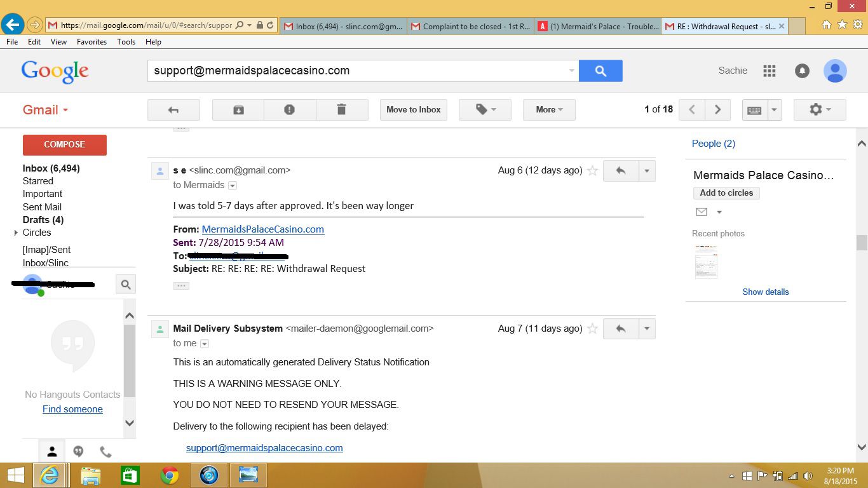Click the recent photos thumbnail
The width and height of the screenshot is (868, 488).
click(706, 262)
